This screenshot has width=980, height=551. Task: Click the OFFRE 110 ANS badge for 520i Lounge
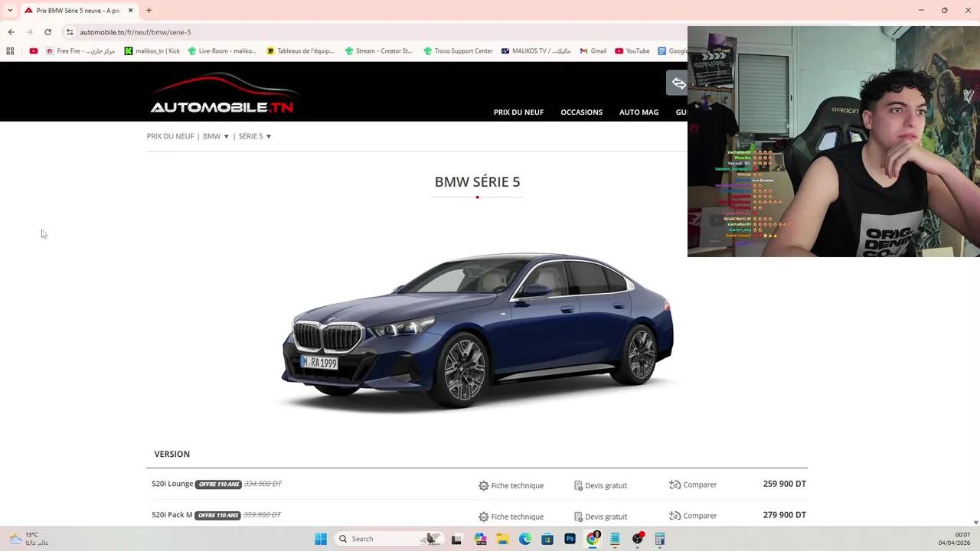click(x=218, y=484)
